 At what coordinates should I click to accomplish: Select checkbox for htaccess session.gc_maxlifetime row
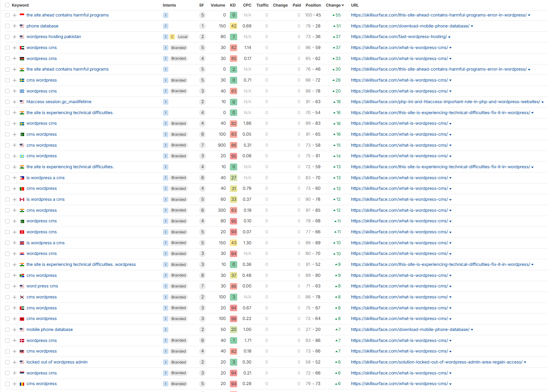pyautogui.click(x=7, y=102)
